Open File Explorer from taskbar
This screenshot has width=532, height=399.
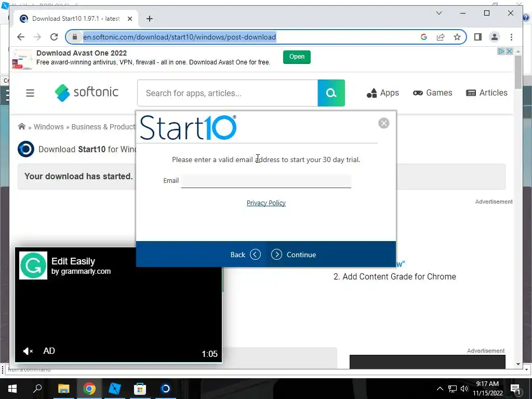click(x=63, y=389)
